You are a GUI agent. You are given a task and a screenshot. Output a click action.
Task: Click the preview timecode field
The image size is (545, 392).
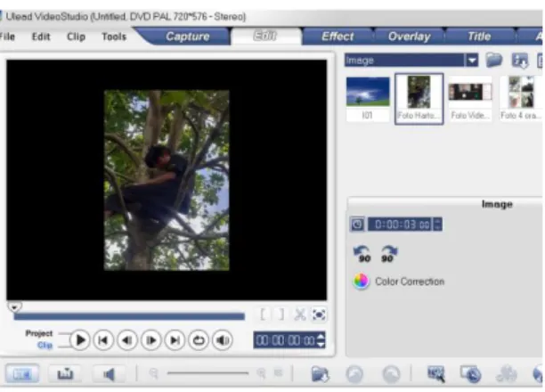[x=285, y=340]
